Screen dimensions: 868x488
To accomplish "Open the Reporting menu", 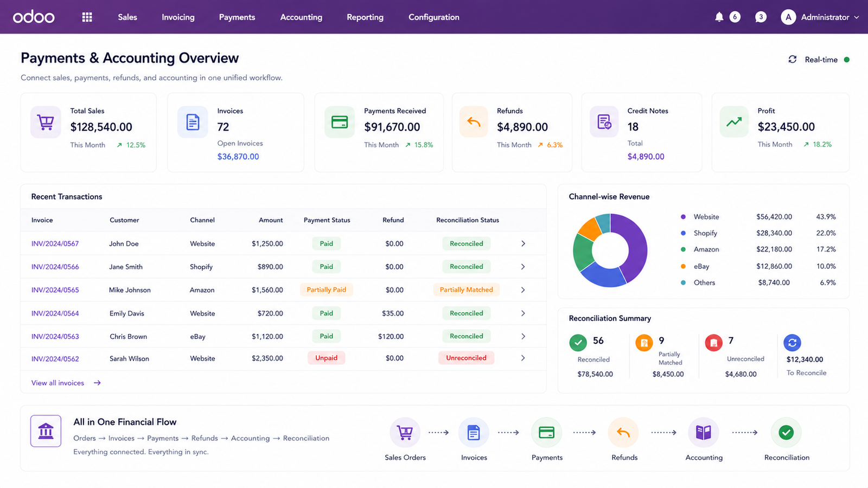I will 365,17.
